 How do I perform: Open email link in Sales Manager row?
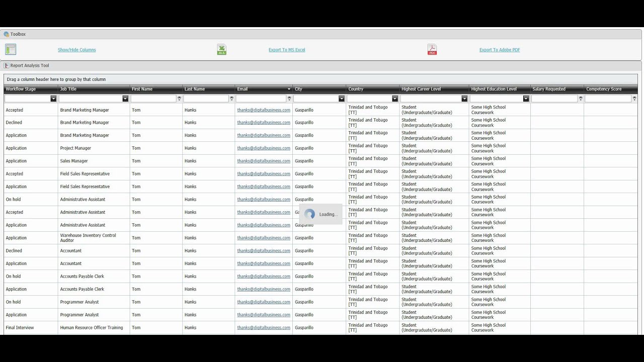(x=264, y=161)
